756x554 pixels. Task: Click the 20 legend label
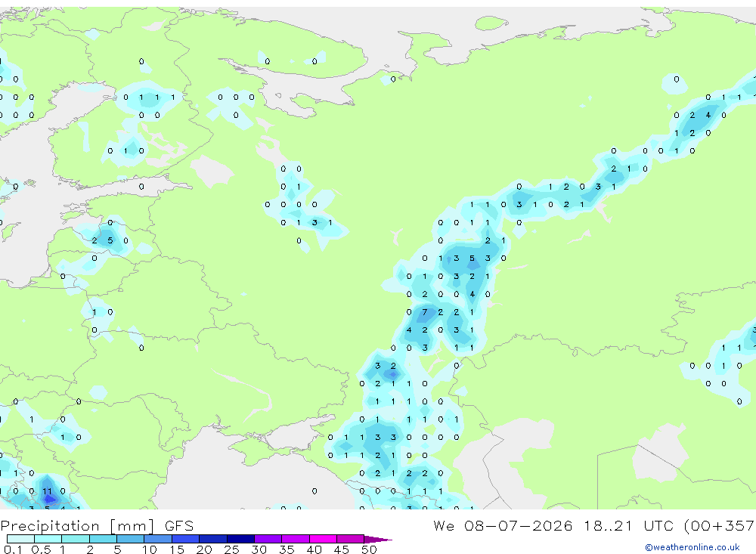click(x=204, y=549)
